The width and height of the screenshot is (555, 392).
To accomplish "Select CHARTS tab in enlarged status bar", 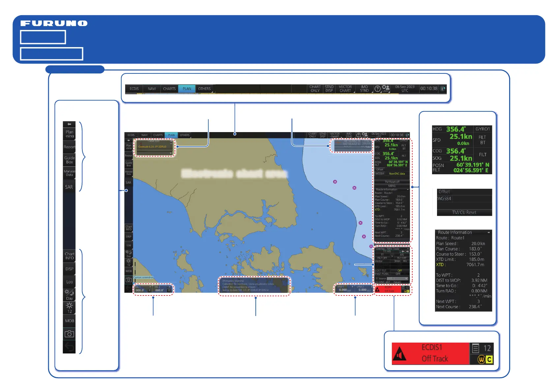I will pyautogui.click(x=169, y=89).
